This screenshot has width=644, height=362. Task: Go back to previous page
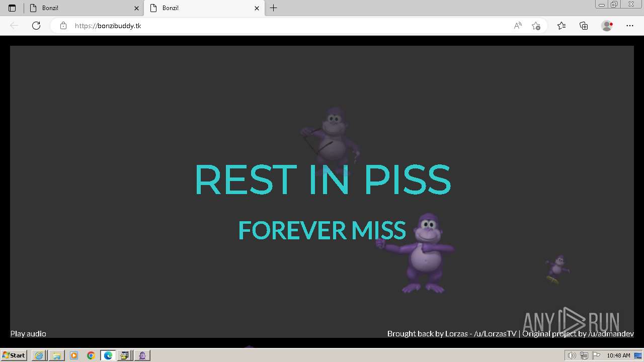[x=14, y=26]
